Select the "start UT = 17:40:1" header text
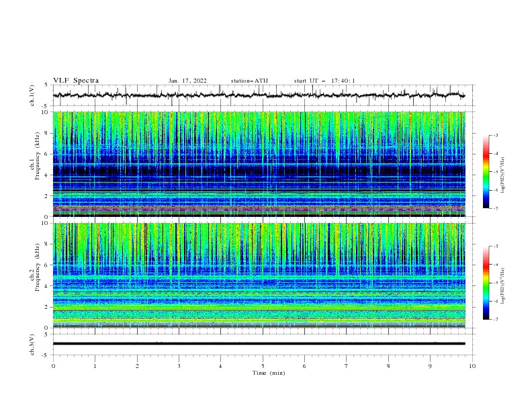This screenshot has width=532, height=411. (x=324, y=81)
